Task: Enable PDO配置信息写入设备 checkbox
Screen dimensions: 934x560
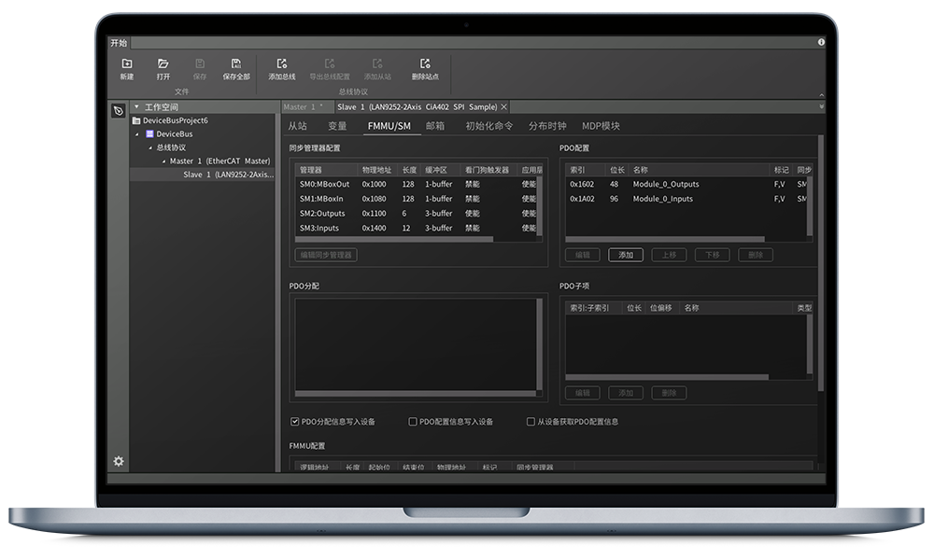Action: [x=413, y=422]
